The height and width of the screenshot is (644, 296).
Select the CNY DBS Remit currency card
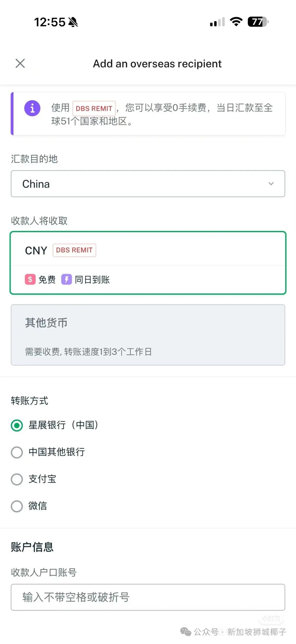click(148, 263)
